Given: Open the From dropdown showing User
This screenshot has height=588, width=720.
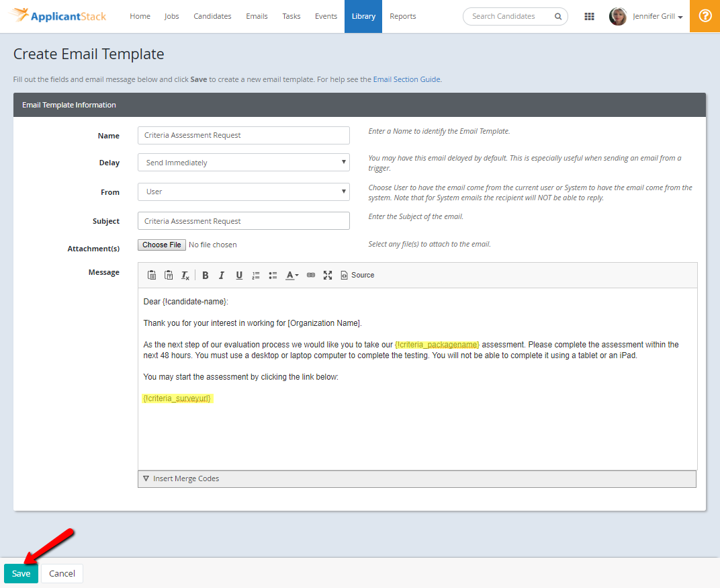Looking at the screenshot, I should click(x=243, y=192).
